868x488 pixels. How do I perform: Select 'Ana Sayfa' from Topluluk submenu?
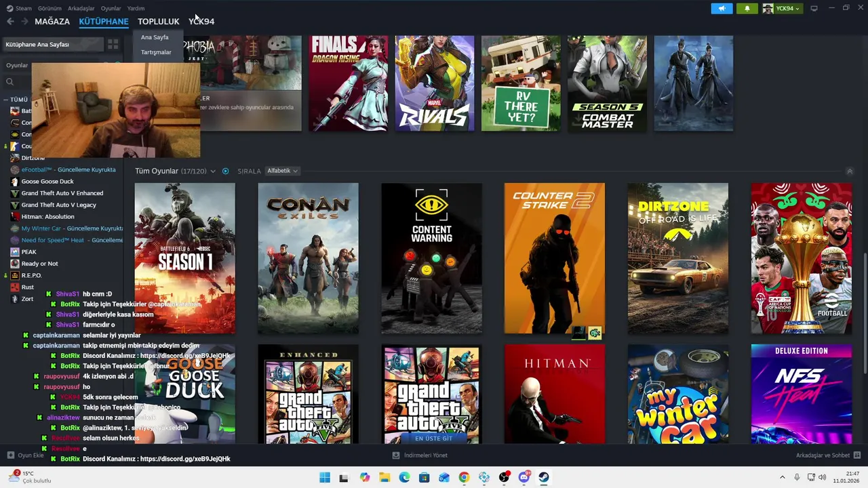(155, 37)
